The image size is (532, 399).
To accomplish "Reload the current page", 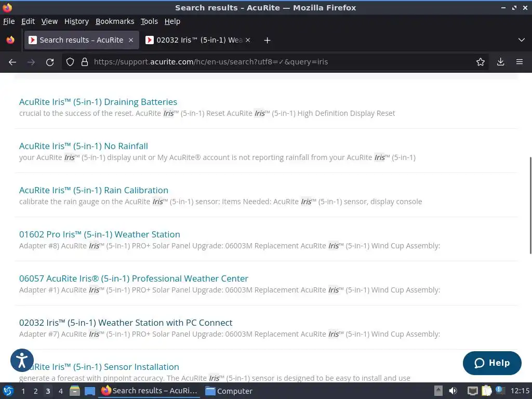I will click(50, 62).
